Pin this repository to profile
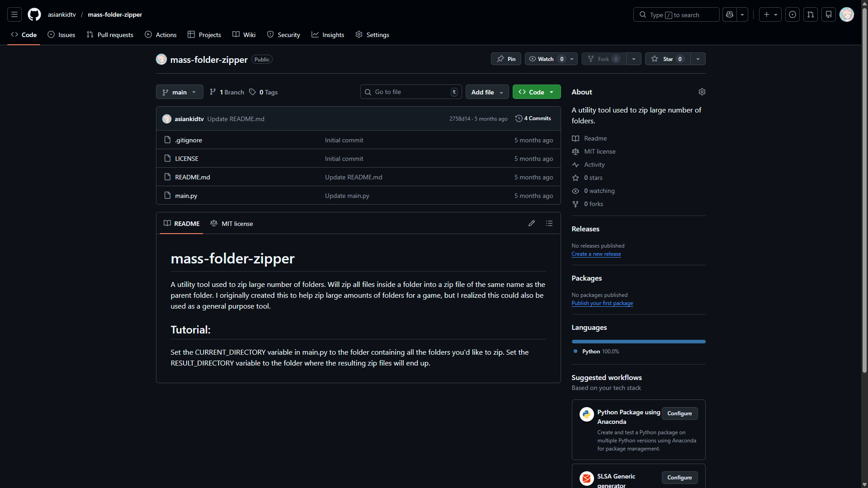The height and width of the screenshot is (488, 868). [x=506, y=59]
